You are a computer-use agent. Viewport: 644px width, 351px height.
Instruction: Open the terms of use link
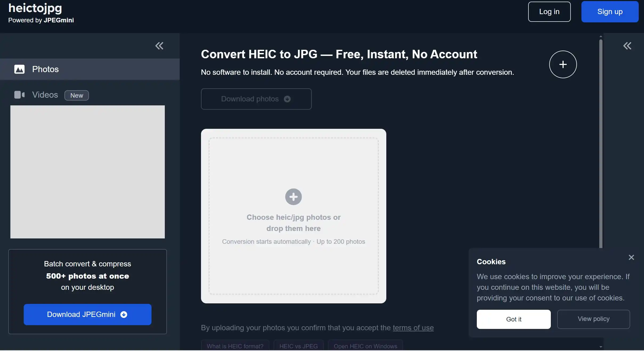tap(413, 328)
